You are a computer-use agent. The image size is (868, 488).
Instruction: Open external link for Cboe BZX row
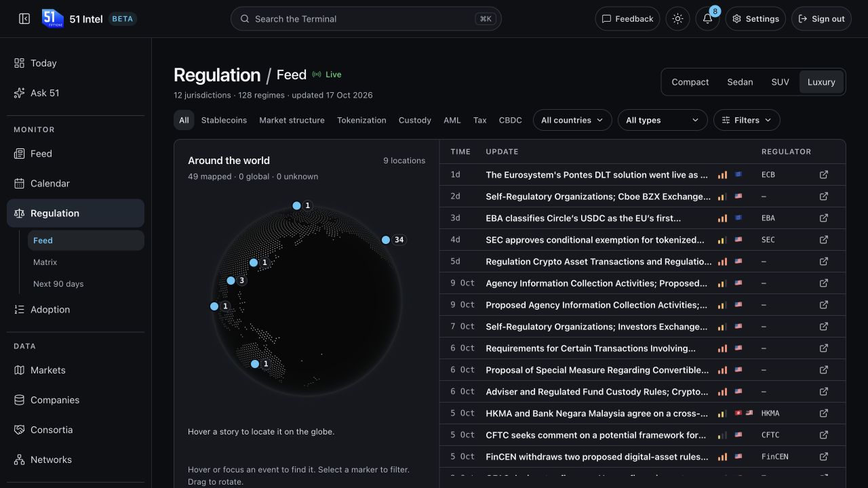coord(824,197)
